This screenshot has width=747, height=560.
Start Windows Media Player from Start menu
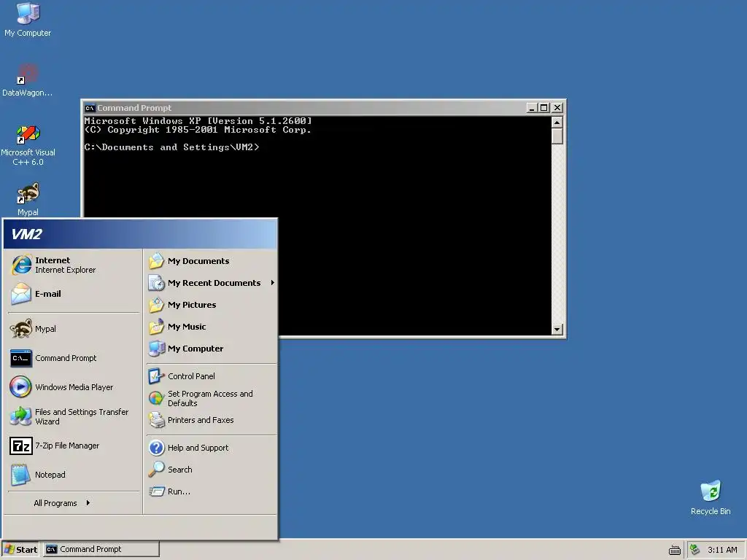(x=74, y=387)
